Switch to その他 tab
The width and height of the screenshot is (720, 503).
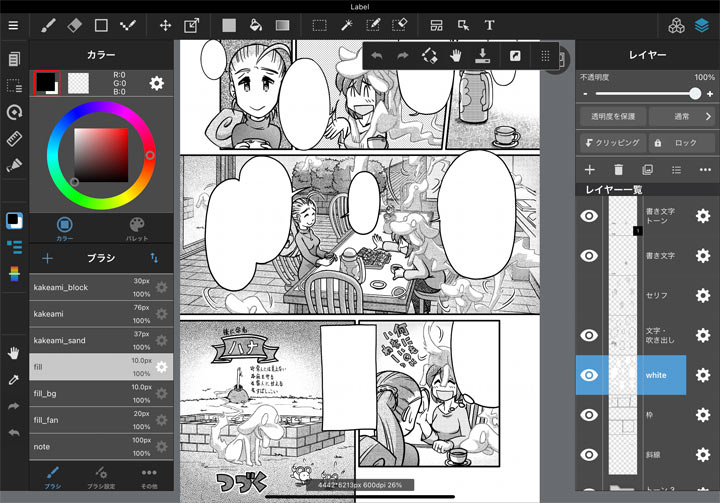[149, 478]
